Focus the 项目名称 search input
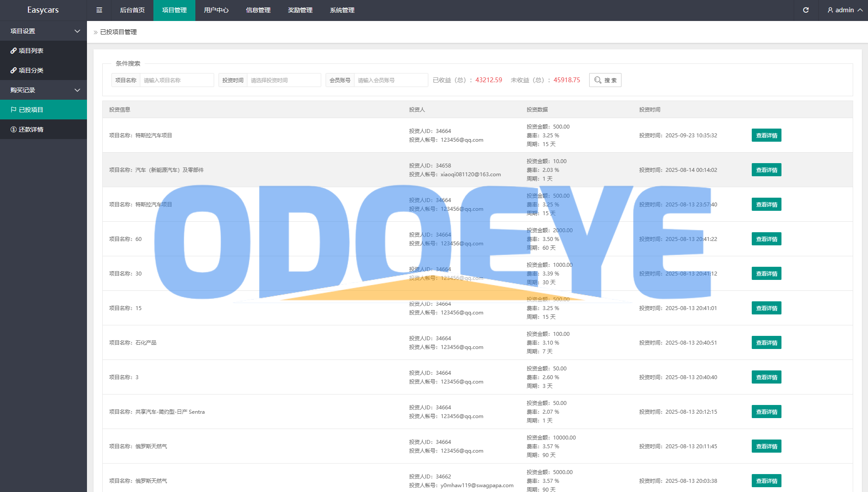Viewport: 868px width, 492px height. click(x=177, y=80)
